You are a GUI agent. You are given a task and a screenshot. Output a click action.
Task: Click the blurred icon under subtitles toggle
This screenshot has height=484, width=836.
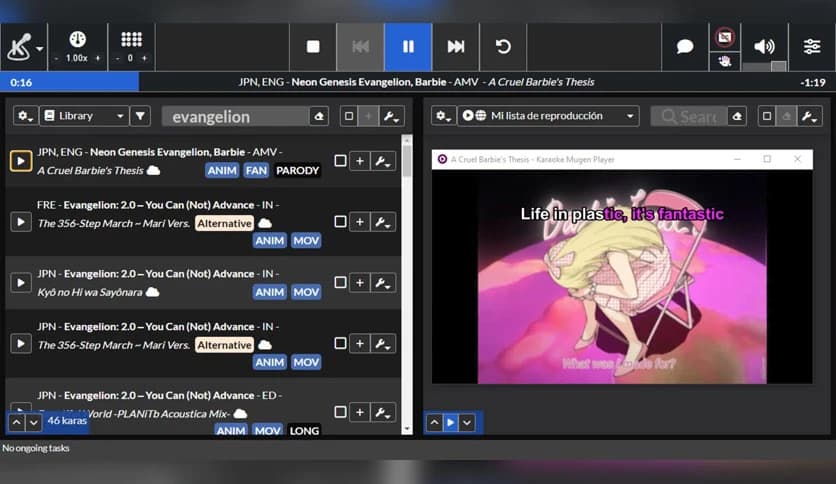725,61
